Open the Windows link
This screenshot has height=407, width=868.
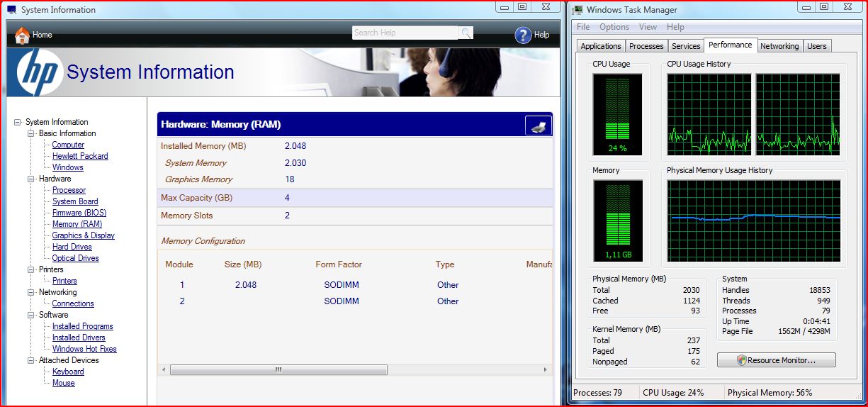(x=68, y=167)
